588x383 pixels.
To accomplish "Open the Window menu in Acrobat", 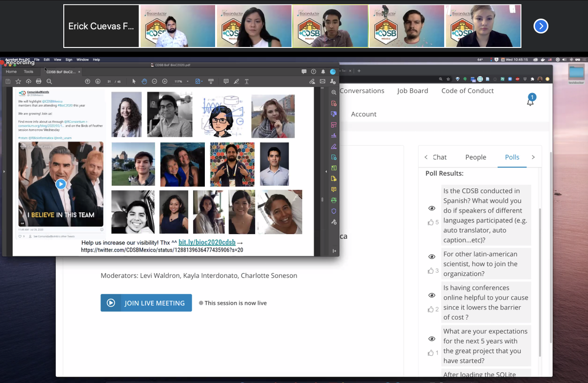I will 82,60.
